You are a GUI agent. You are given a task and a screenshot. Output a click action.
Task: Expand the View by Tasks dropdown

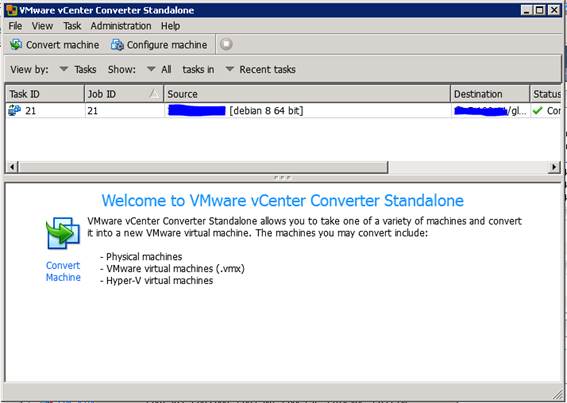tap(64, 69)
